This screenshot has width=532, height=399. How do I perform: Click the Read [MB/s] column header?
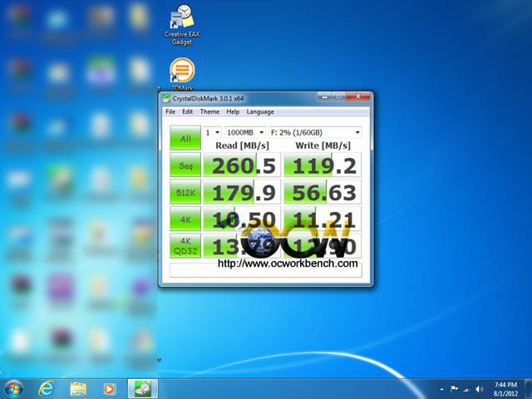(242, 145)
